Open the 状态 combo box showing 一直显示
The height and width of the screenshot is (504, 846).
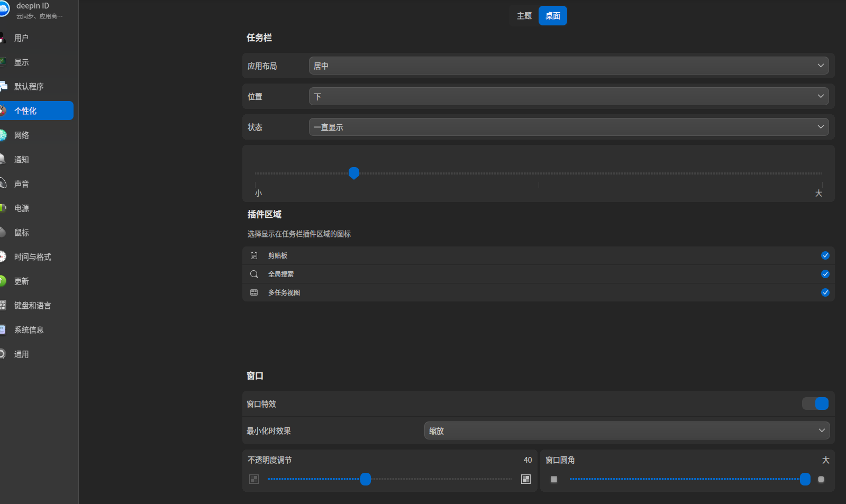(569, 127)
